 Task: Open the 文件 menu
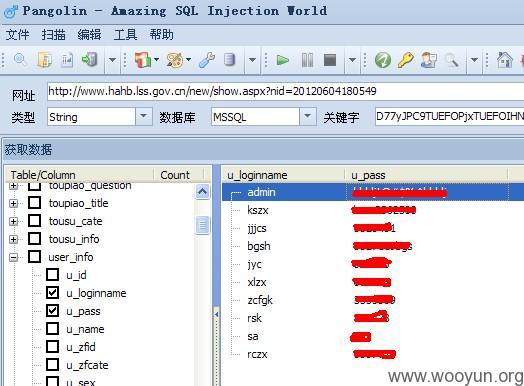coord(17,35)
